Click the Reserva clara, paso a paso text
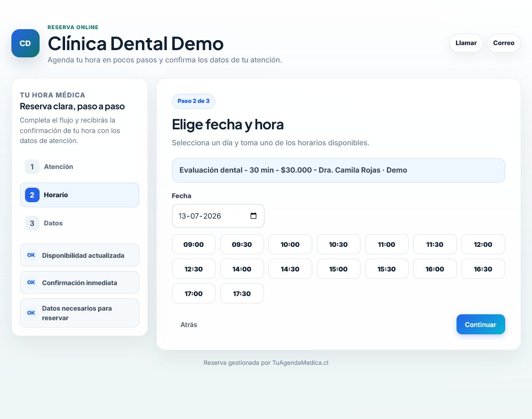Viewport: 532px width, 419px height. pos(72,106)
